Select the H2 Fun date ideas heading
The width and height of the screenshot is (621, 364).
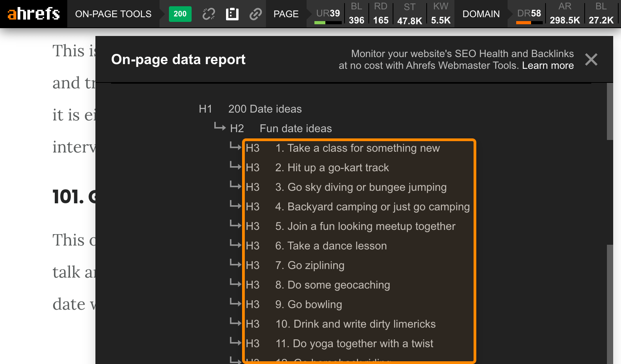click(295, 129)
